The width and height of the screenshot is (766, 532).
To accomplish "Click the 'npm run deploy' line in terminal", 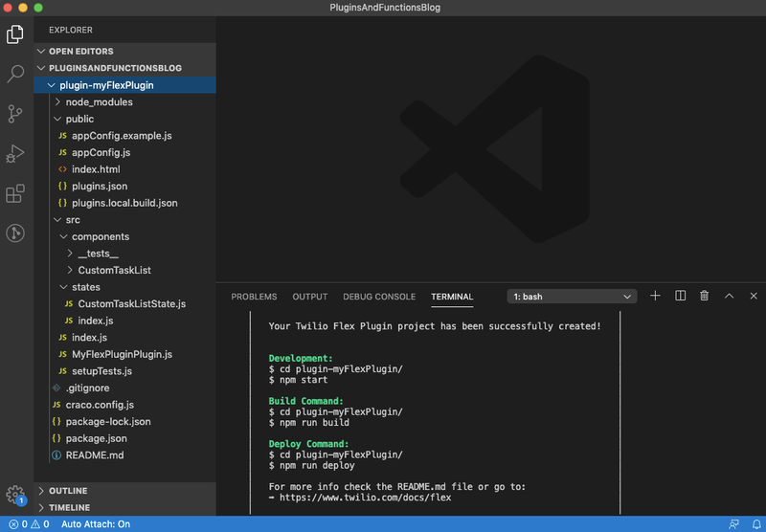I will pyautogui.click(x=312, y=466).
